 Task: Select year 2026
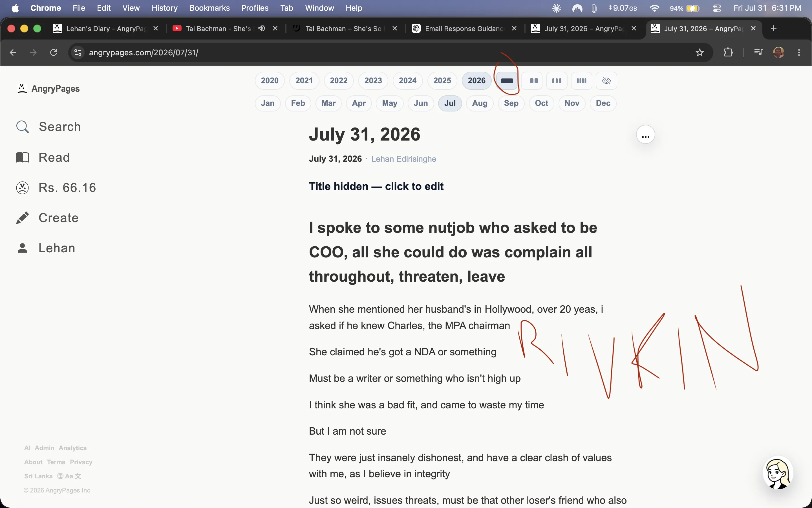476,81
